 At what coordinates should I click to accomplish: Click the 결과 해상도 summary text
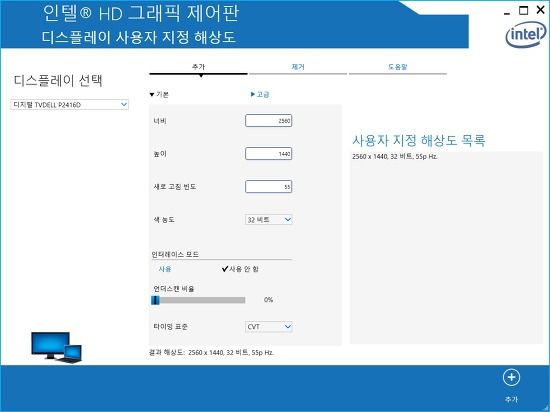pyautogui.click(x=212, y=352)
